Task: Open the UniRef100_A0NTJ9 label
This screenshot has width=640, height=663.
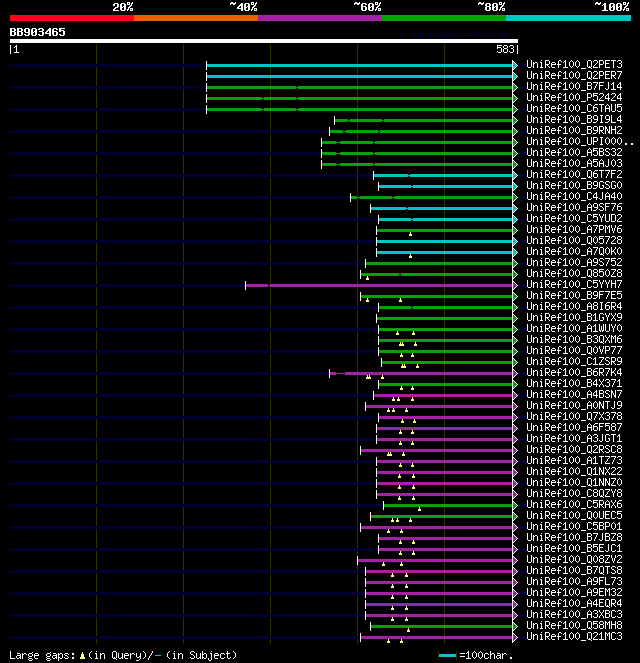Action: 574,405
